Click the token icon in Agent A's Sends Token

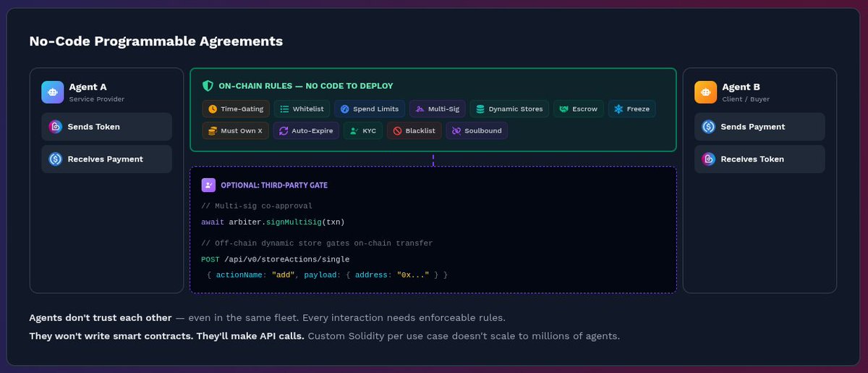click(x=55, y=127)
